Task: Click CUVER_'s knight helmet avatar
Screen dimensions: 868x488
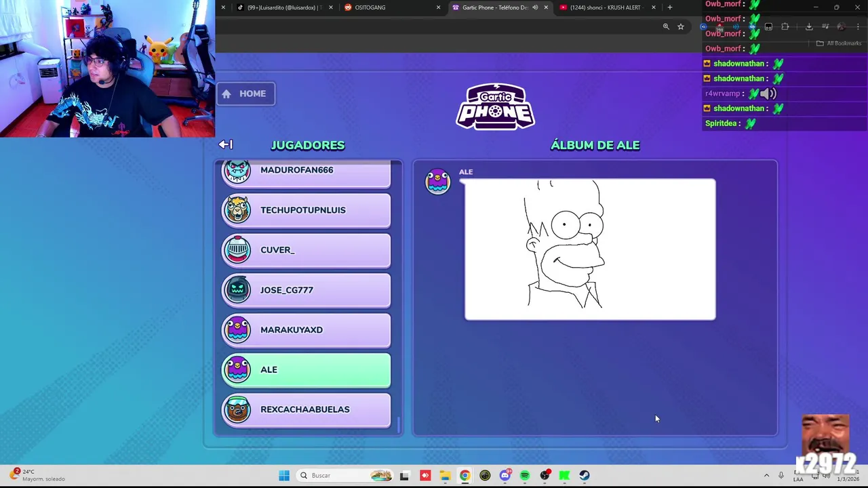Action: [x=237, y=250]
